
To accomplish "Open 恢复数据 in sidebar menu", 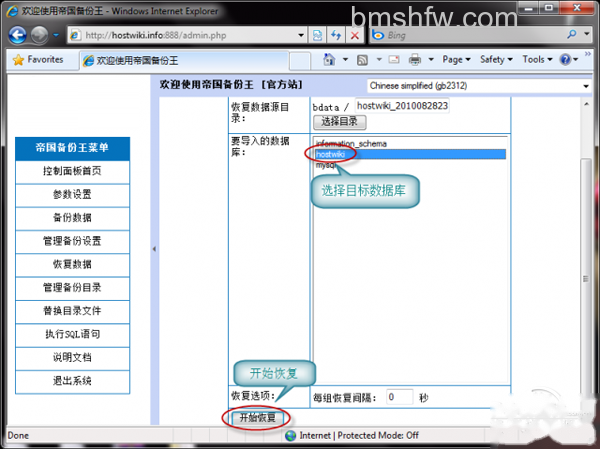I will coord(72,264).
